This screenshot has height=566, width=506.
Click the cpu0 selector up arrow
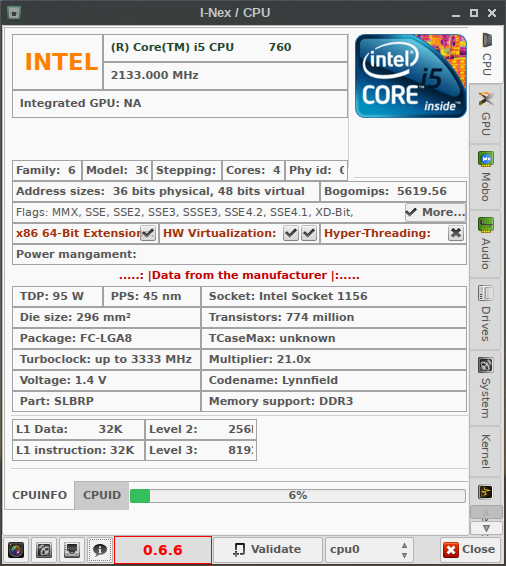(405, 545)
